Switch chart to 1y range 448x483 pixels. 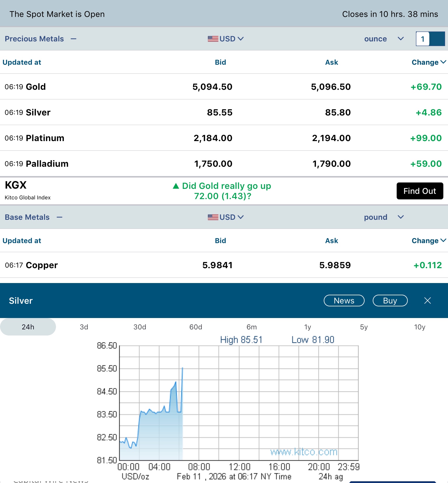point(308,327)
